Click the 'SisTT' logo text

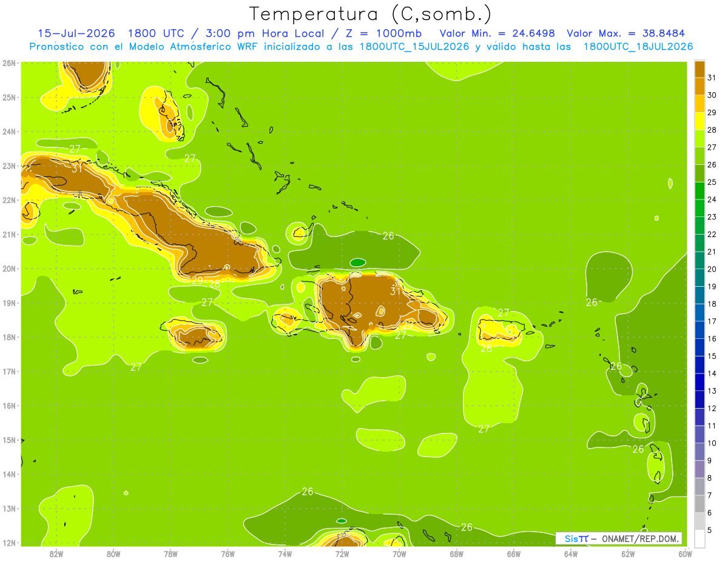click(576, 538)
